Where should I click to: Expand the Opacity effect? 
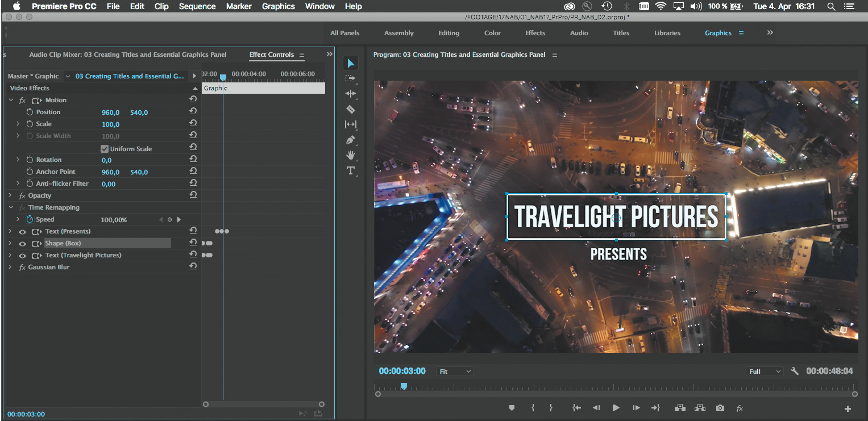[10, 195]
